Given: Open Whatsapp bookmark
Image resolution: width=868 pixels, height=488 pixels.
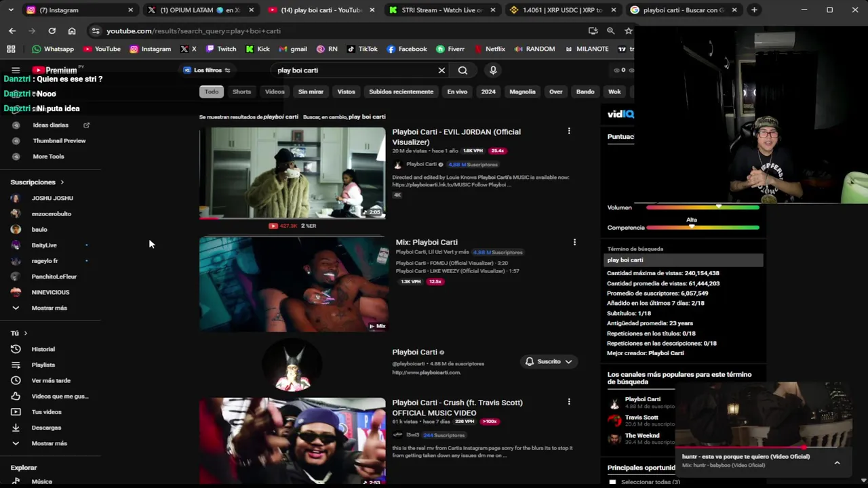Looking at the screenshot, I should tap(53, 49).
